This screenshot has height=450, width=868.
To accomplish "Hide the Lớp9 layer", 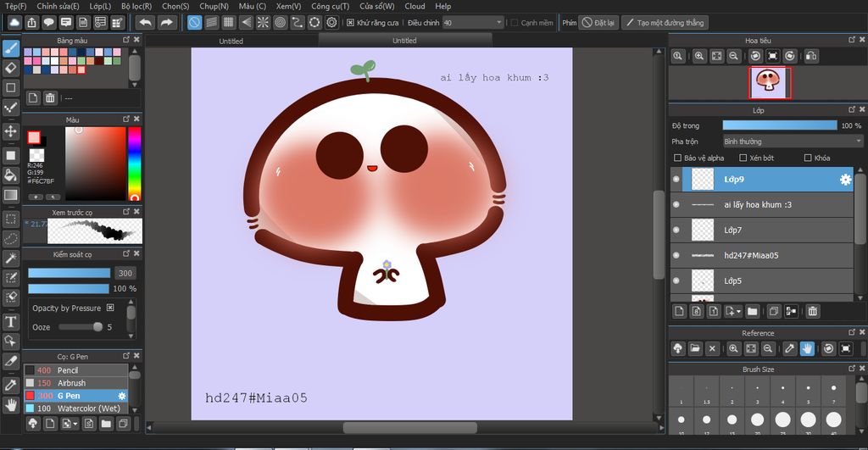I will 676,180.
